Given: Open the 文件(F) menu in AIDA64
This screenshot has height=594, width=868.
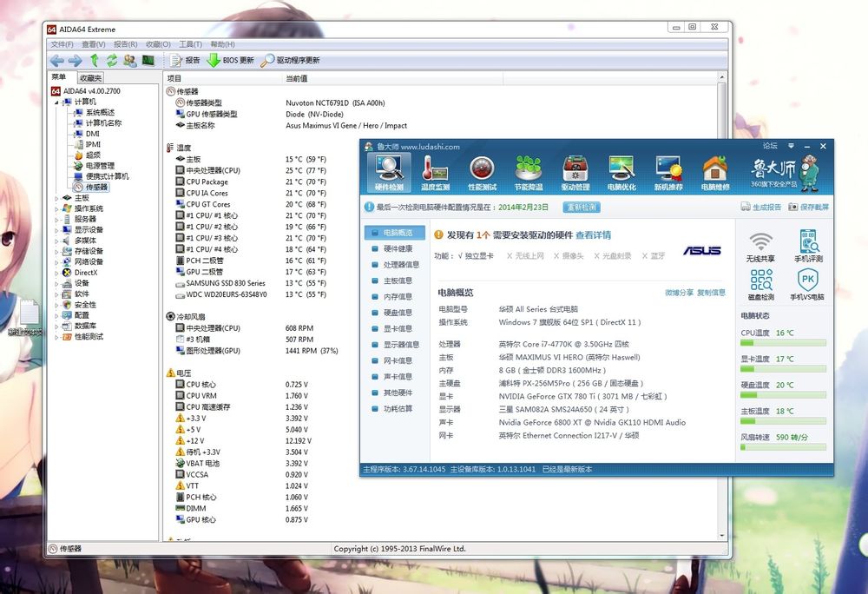Looking at the screenshot, I should pos(62,44).
